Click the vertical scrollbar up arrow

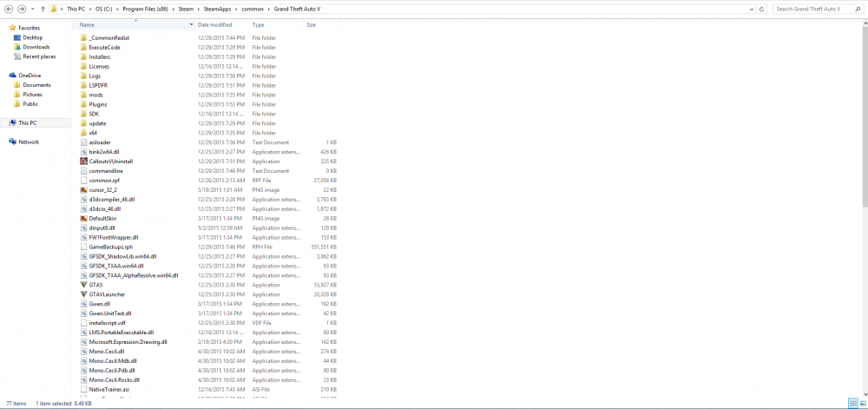coord(865,23)
